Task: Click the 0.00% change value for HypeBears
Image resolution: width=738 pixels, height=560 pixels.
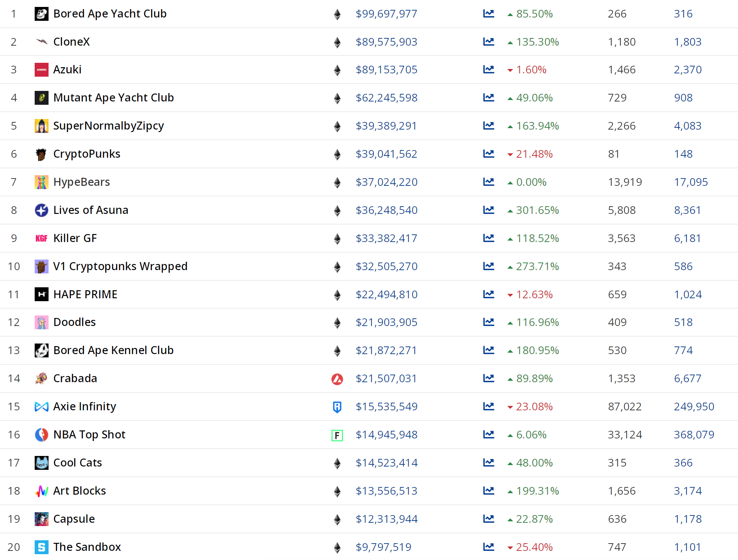Action: (531, 182)
